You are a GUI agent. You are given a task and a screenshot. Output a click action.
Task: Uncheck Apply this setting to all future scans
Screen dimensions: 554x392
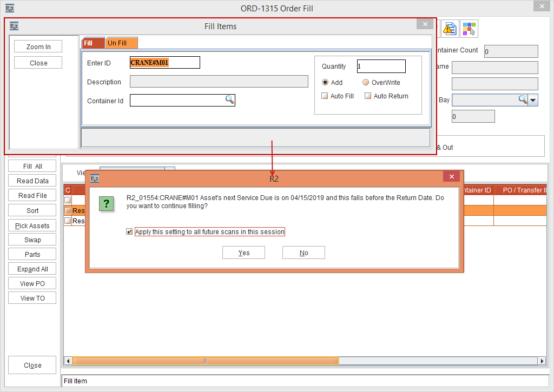pyautogui.click(x=129, y=231)
